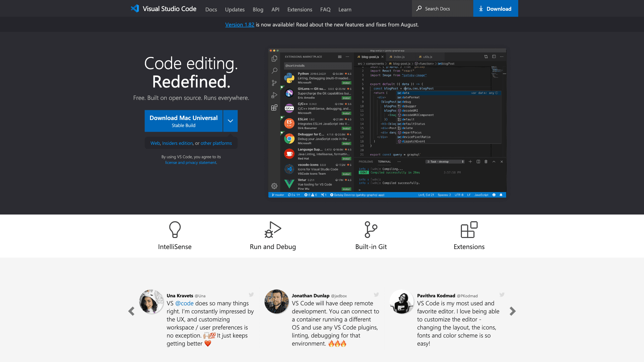Click the @Una handle text
Image resolution: width=644 pixels, height=362 pixels.
click(x=200, y=296)
